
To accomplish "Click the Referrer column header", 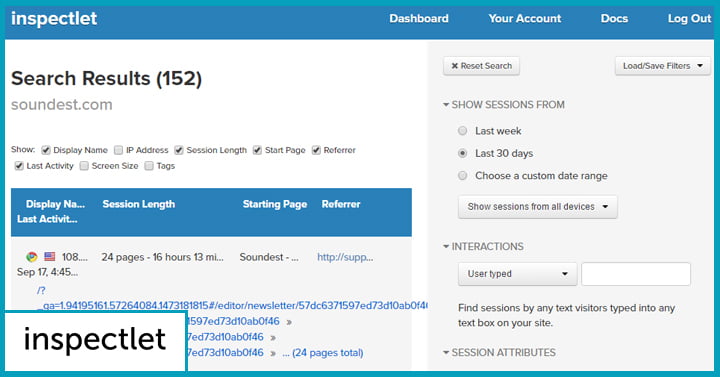I will (341, 204).
